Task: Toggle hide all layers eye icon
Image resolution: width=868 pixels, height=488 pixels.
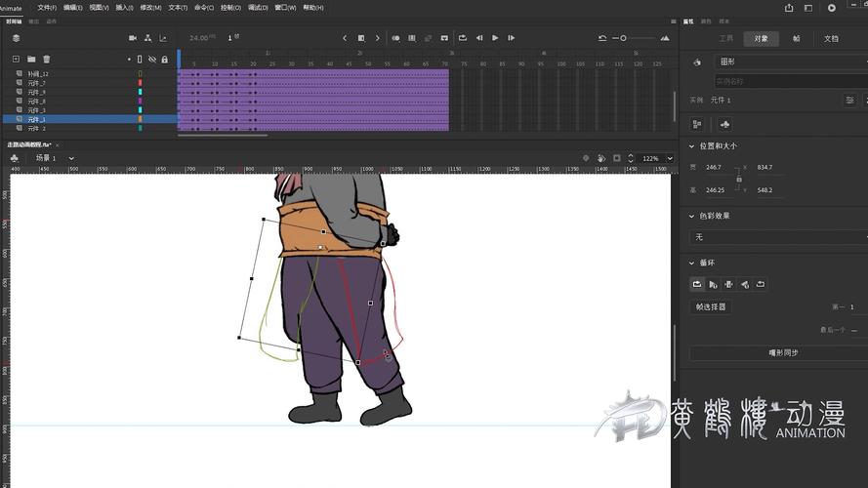Action: pyautogui.click(x=152, y=60)
